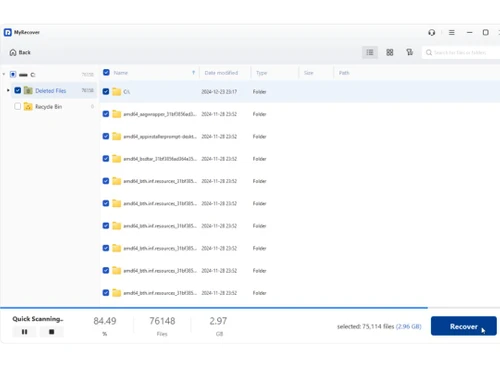The width and height of the screenshot is (500, 375).
Task: Switch to grid thumbnail view
Action: pos(390,52)
